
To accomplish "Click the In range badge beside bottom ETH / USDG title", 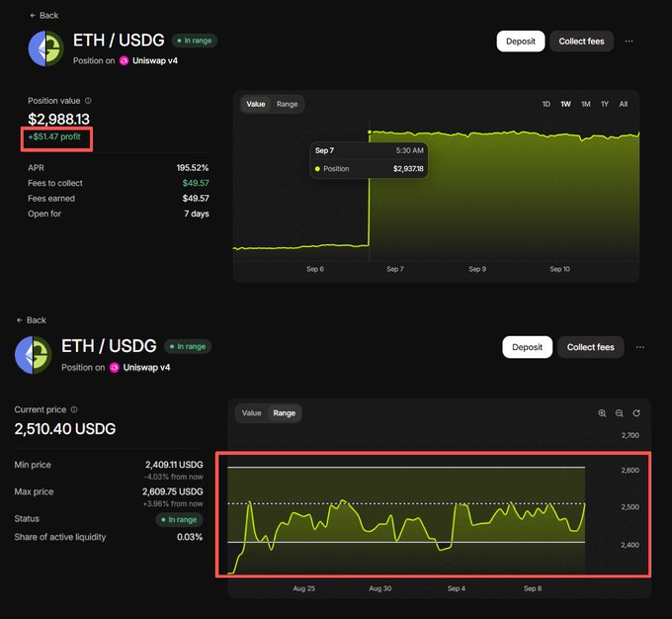I will 188,346.
